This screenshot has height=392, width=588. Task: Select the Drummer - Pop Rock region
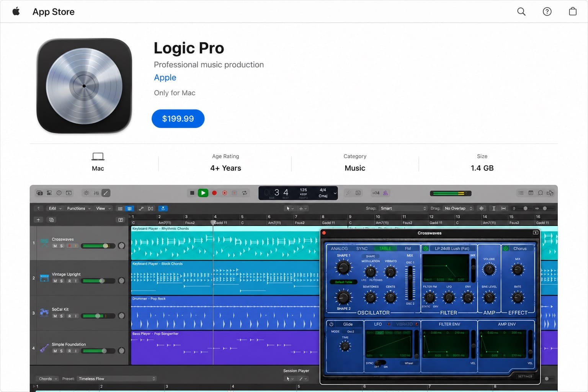(x=225, y=313)
